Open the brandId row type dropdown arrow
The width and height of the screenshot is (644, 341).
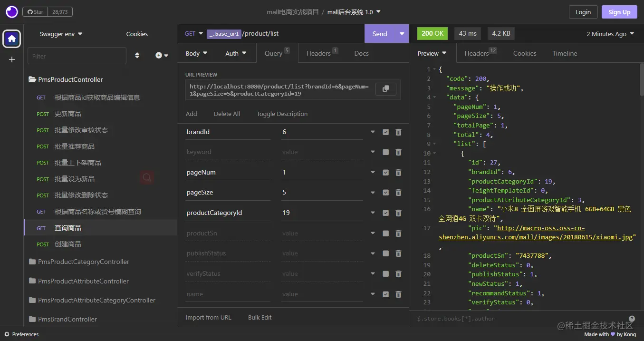373,132
